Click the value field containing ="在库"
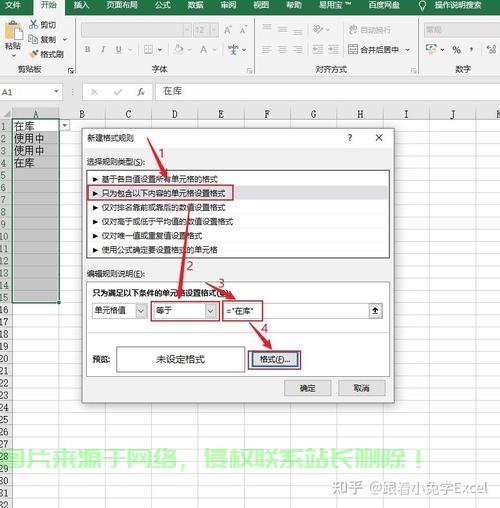The height and width of the screenshot is (508, 500). (x=296, y=311)
